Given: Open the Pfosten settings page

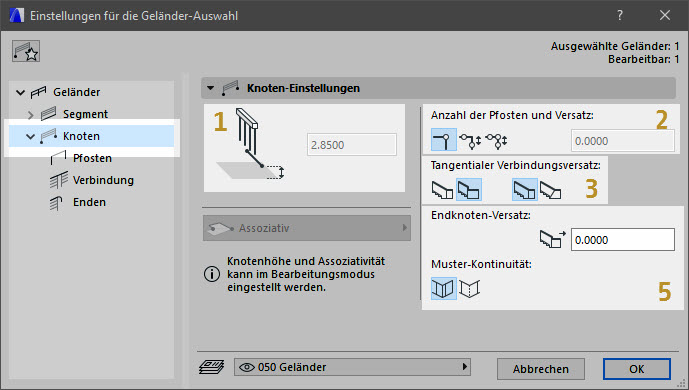Looking at the screenshot, I should pyautogui.click(x=92, y=158).
